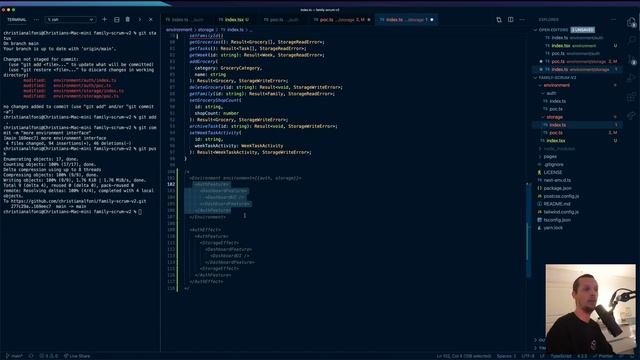Click the webcam video overlay
The width and height of the screenshot is (640, 360).
click(x=591, y=309)
